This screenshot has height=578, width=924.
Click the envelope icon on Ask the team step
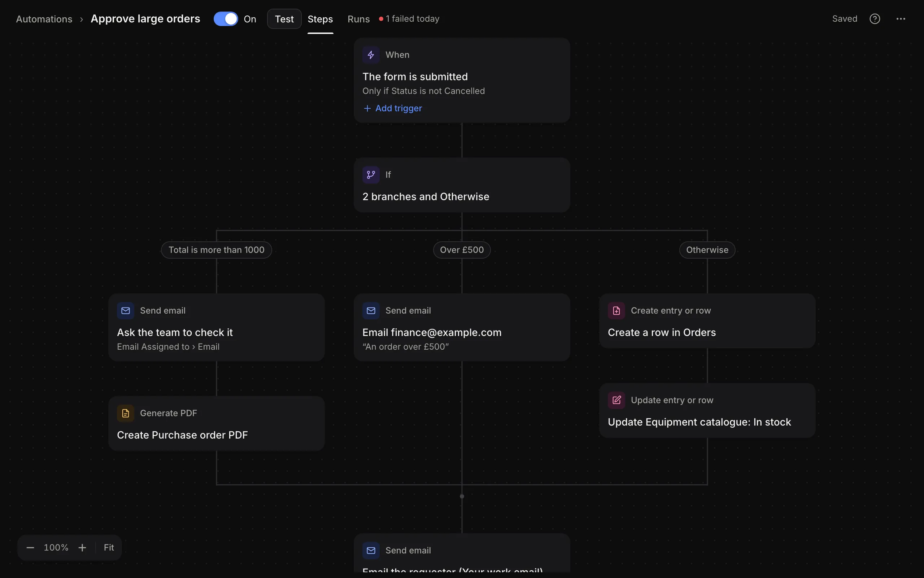point(126,310)
